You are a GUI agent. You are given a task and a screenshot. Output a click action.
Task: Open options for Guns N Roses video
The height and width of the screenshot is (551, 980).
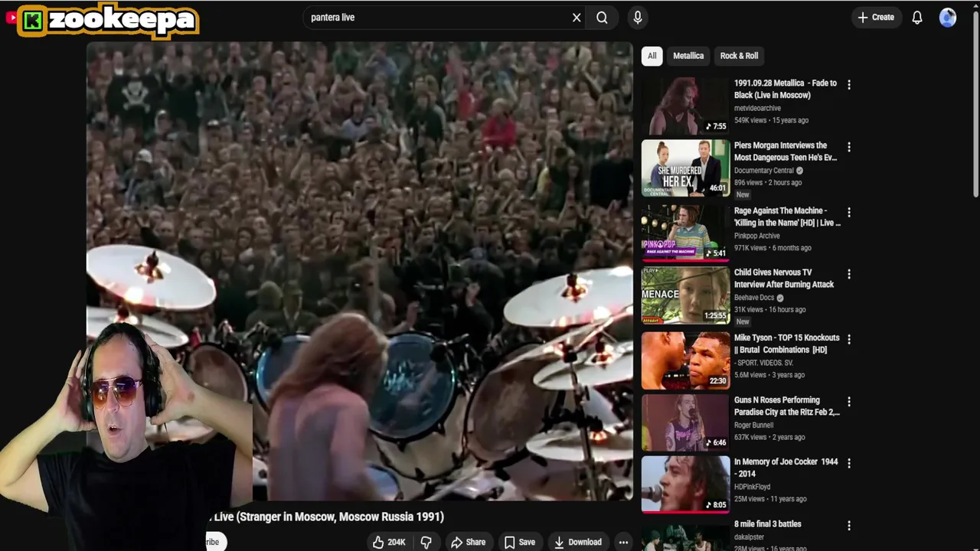pyautogui.click(x=848, y=402)
